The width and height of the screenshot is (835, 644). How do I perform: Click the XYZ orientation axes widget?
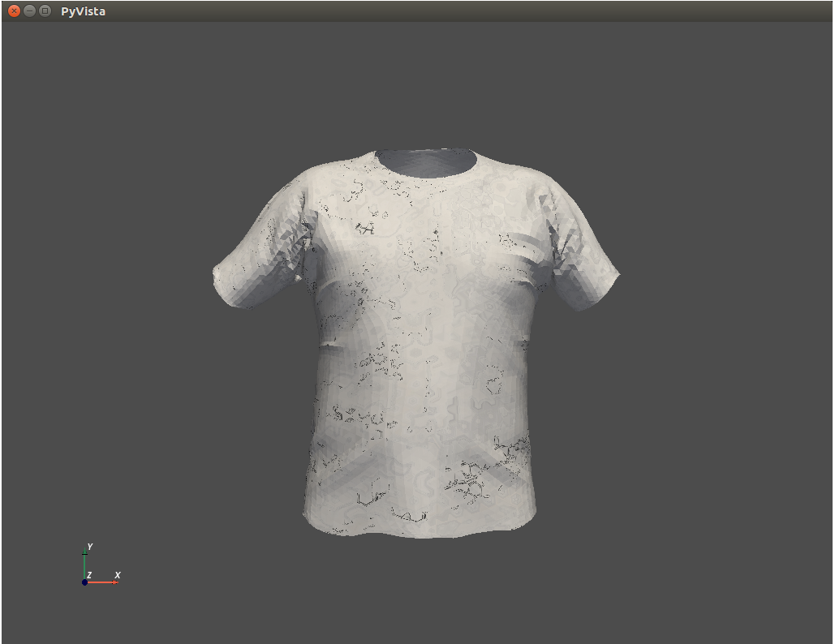101,565
